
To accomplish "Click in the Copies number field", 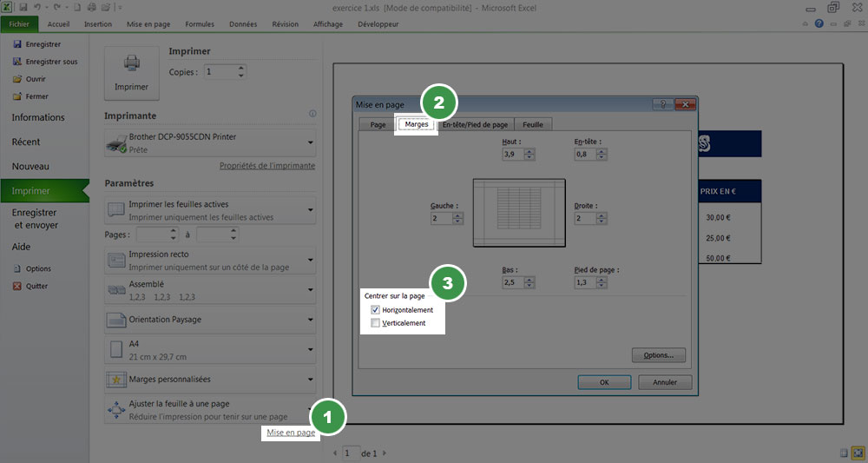I will point(220,72).
